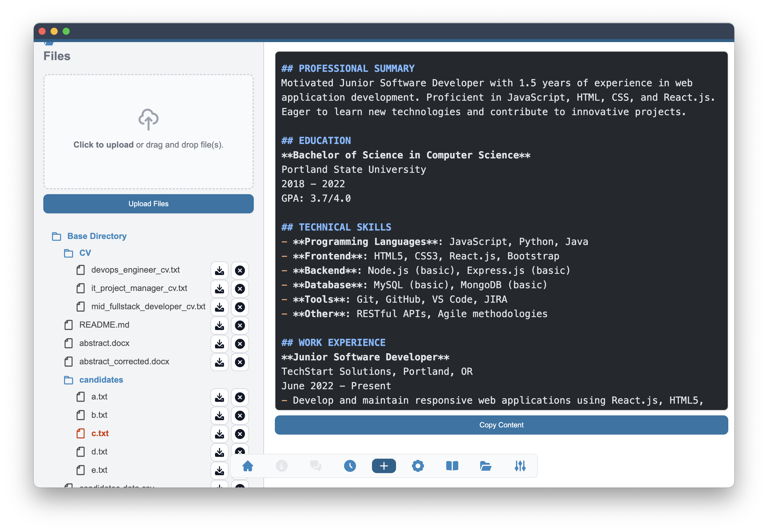Click the plus new item button
This screenshot has width=768, height=532.
tap(383, 466)
